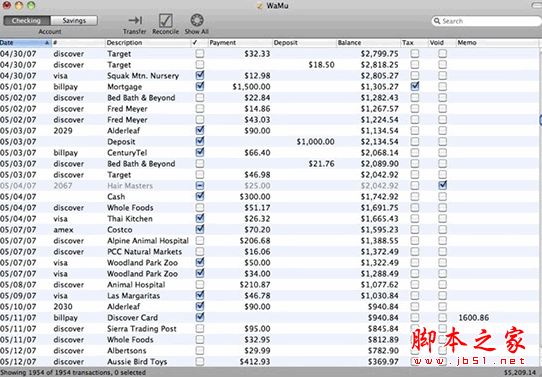Click the check number 2029
Image resolution: width=542 pixels, height=377 pixels.
[x=63, y=131]
